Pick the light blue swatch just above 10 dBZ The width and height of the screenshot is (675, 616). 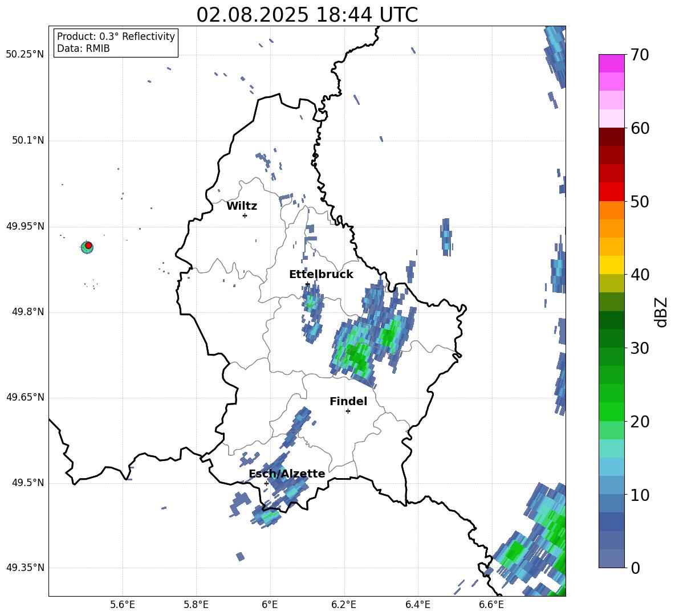click(x=611, y=485)
